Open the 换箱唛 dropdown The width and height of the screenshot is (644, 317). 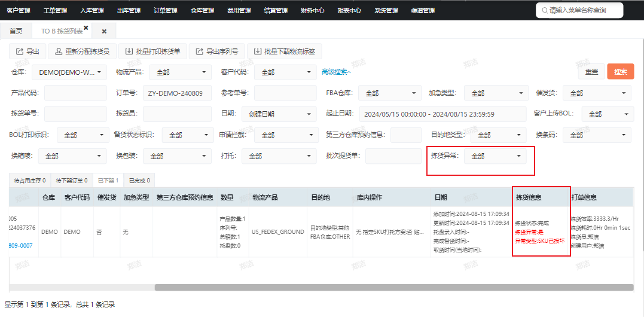[72, 156]
